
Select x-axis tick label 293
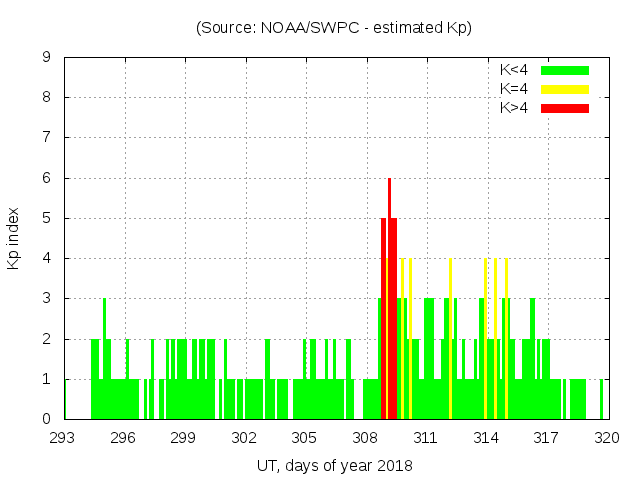pyautogui.click(x=63, y=438)
